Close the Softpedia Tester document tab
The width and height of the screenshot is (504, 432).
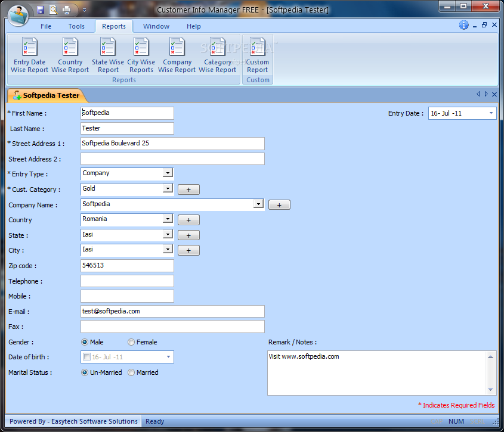click(494, 94)
